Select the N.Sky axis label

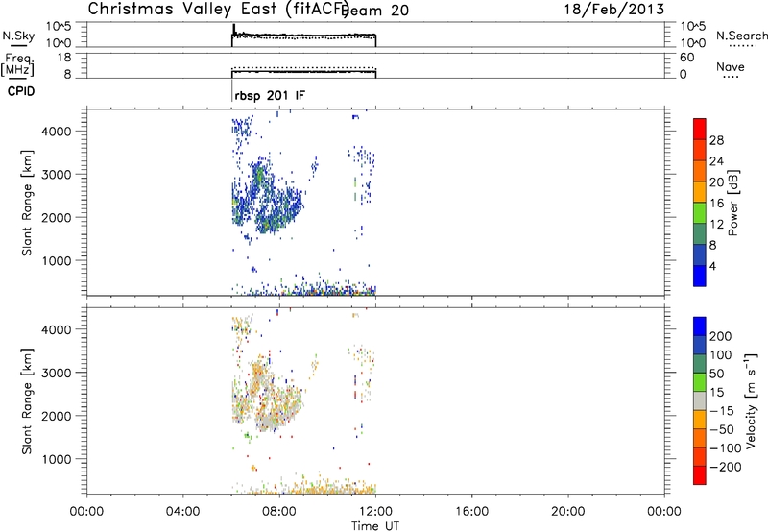pyautogui.click(x=18, y=36)
